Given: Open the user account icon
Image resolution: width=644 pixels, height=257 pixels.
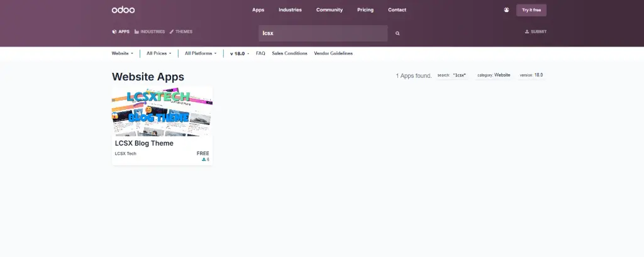Looking at the screenshot, I should (506, 10).
